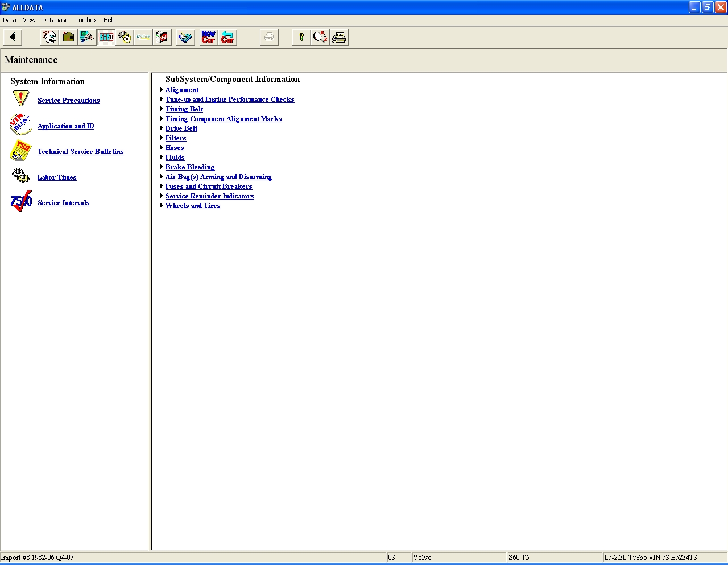Image resolution: width=728 pixels, height=565 pixels.
Task: Open the Fluids link
Action: click(175, 157)
